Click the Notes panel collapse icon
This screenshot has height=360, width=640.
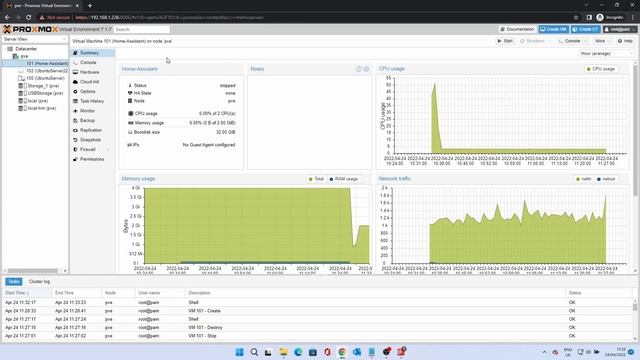pos(359,69)
